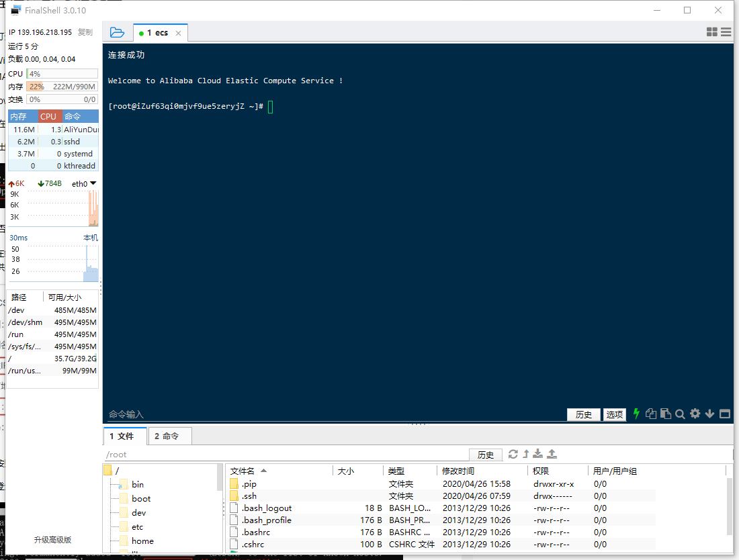
Task: Select the .bash_logout file icon
Action: [234, 508]
